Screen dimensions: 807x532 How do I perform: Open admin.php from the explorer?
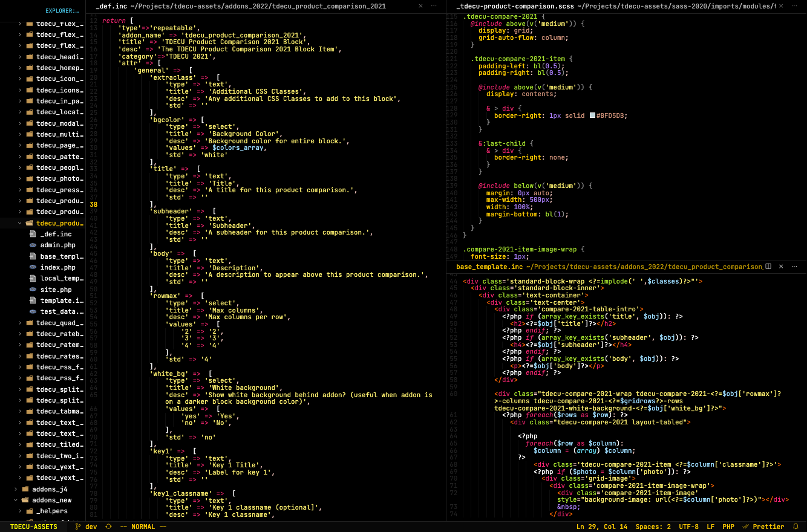click(57, 245)
